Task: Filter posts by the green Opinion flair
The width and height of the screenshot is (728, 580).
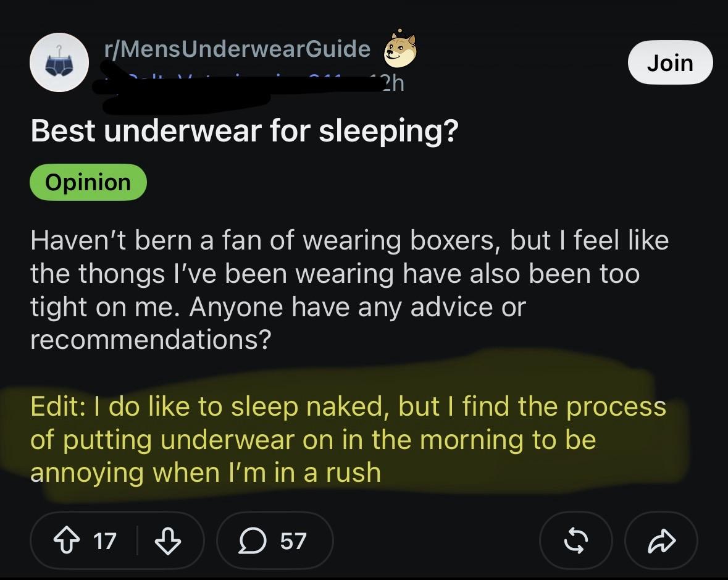Action: point(88,182)
